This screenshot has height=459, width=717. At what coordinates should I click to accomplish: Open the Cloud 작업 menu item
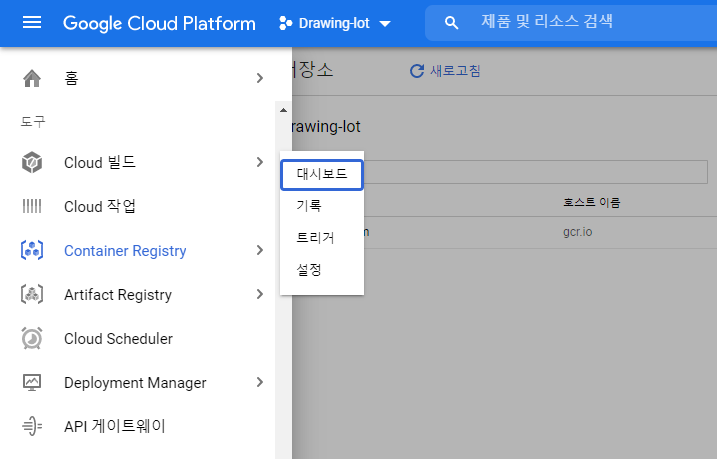pos(138,206)
